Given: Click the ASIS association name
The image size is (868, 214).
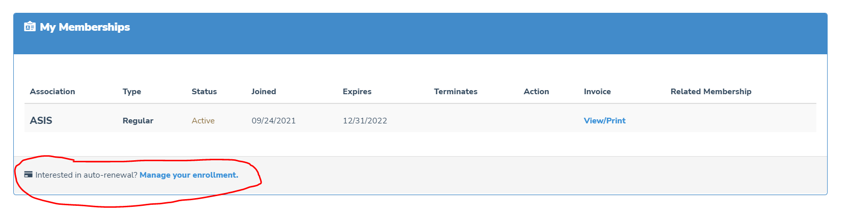Looking at the screenshot, I should point(41,120).
